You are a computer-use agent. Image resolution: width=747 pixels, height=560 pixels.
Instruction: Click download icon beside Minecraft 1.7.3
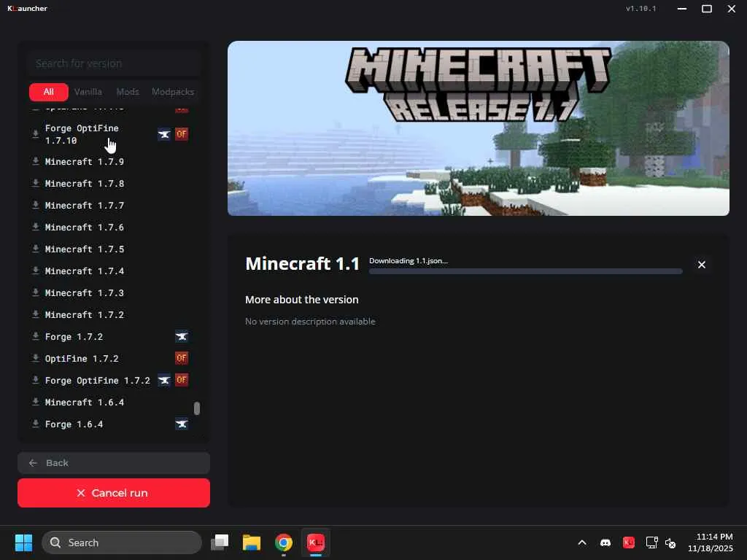(x=35, y=293)
